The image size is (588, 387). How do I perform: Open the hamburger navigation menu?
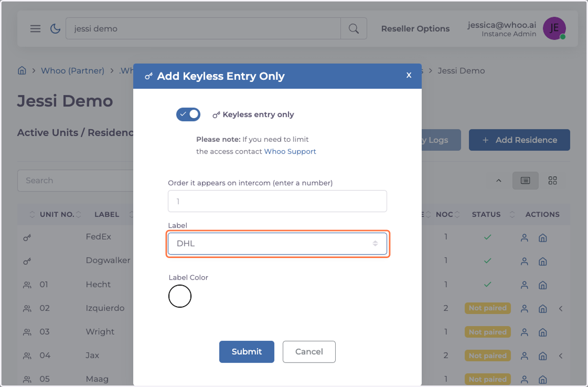click(x=35, y=28)
